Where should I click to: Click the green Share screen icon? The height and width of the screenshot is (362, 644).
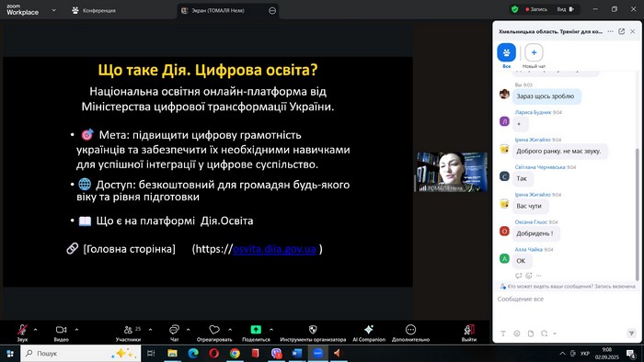click(256, 330)
